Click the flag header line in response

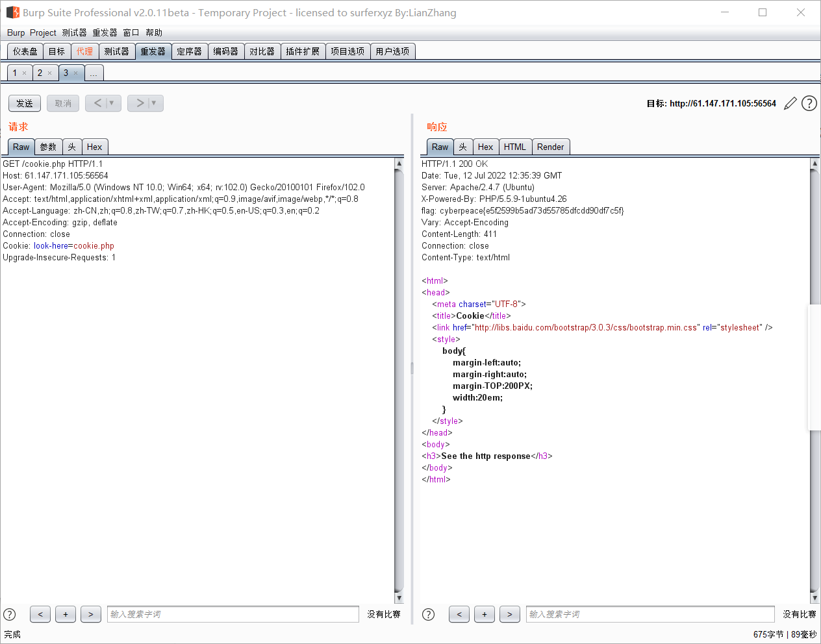(523, 210)
